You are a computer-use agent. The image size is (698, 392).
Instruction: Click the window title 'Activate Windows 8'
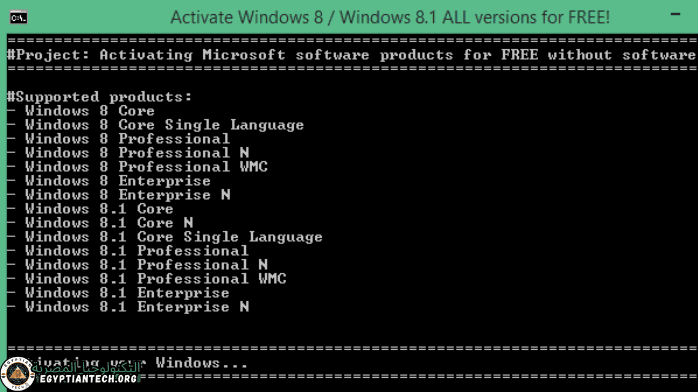click(x=390, y=17)
